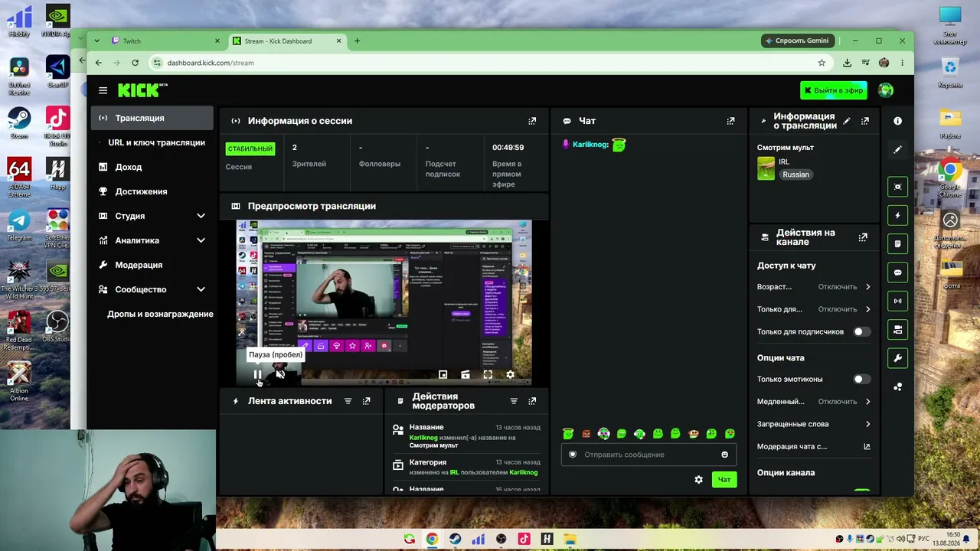The width and height of the screenshot is (980, 551).
Task: Open Дропы и вознаграждения page
Action: 152,314
